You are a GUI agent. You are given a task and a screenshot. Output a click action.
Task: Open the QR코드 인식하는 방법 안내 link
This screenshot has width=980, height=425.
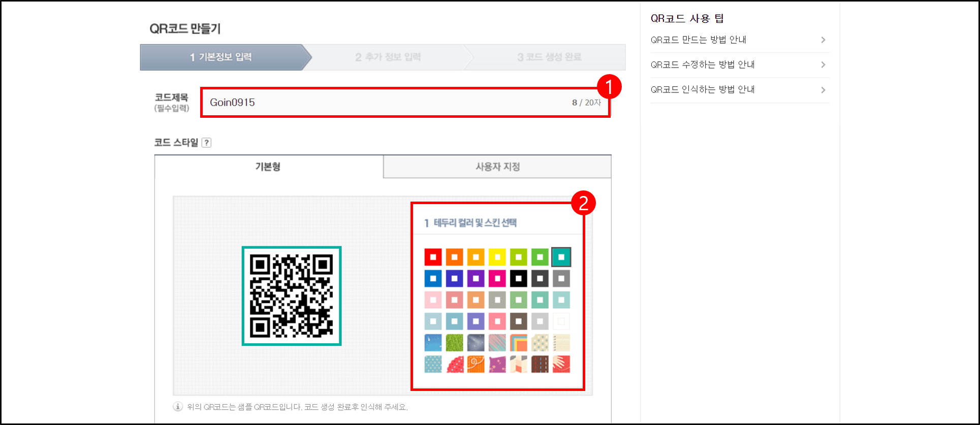702,89
